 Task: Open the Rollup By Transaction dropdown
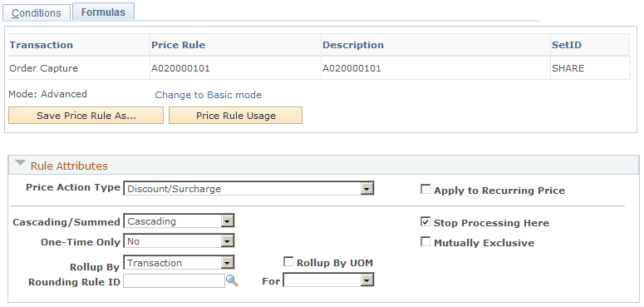179,263
